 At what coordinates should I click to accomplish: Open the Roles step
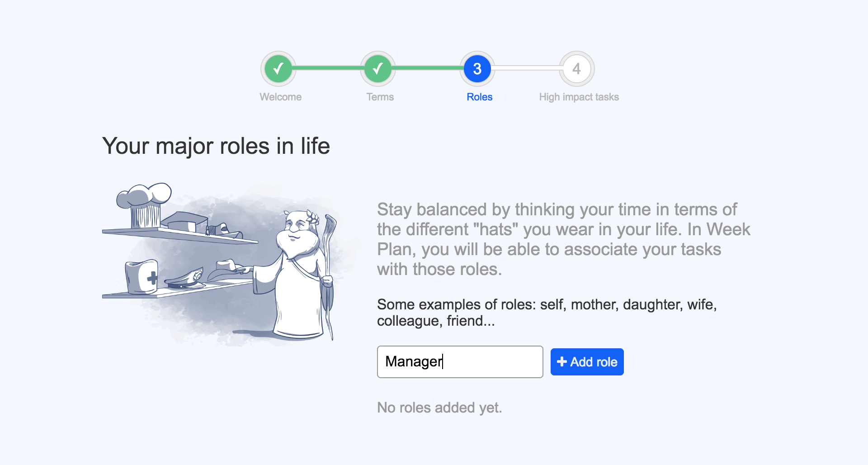(x=479, y=96)
